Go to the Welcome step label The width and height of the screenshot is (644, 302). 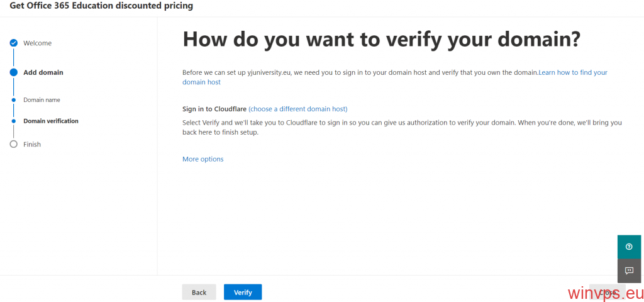point(37,43)
